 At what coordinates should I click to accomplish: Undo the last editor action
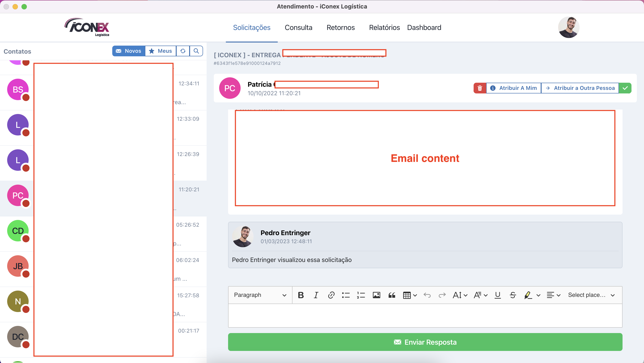pyautogui.click(x=427, y=295)
